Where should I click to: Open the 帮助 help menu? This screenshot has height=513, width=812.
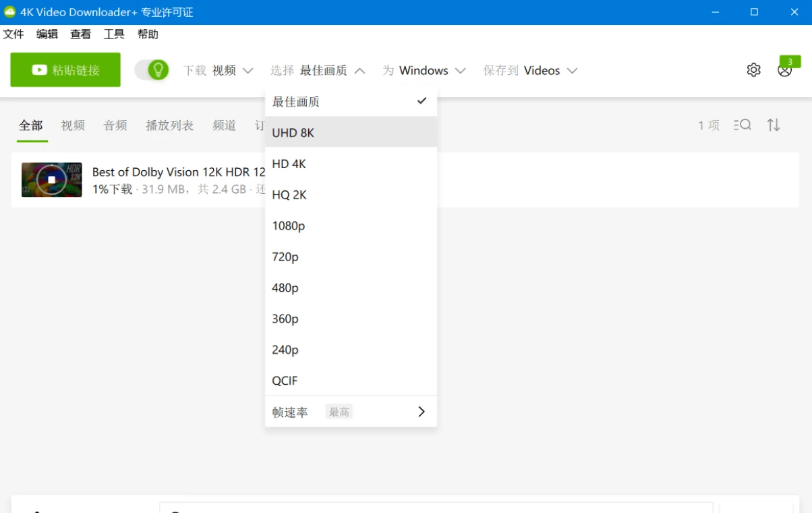[x=148, y=34]
